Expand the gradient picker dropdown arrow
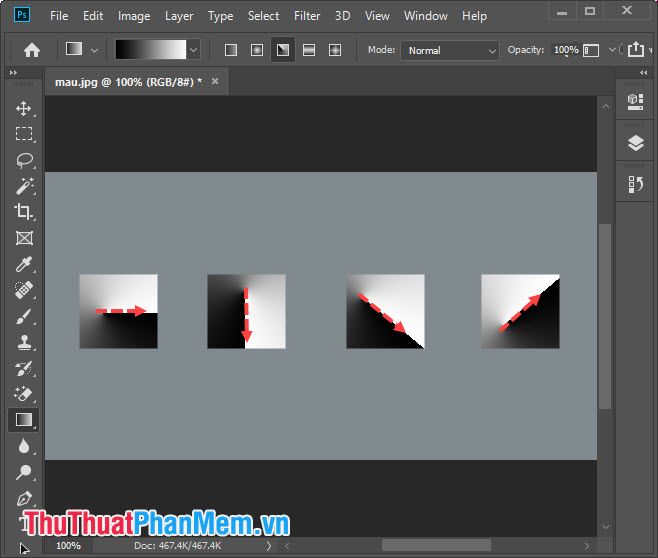This screenshot has width=658, height=558. point(194,50)
